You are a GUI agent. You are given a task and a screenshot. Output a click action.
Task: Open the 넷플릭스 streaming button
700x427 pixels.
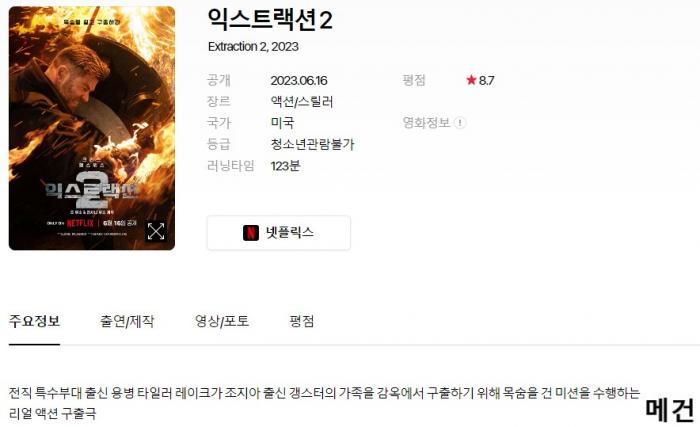tap(279, 233)
